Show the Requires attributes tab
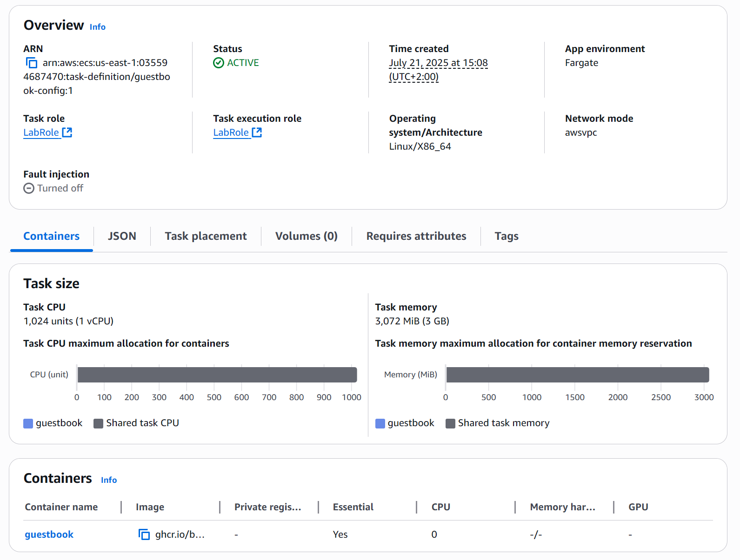The image size is (740, 560). (416, 236)
